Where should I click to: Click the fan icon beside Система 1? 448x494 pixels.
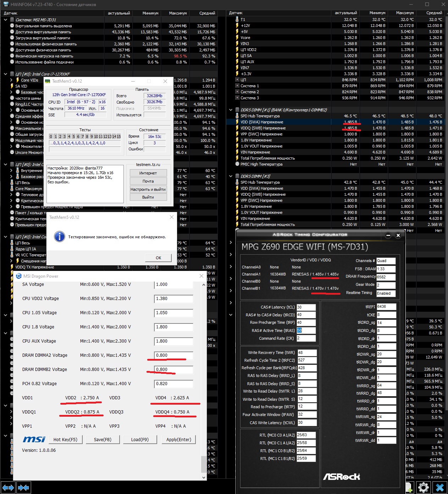237,86
